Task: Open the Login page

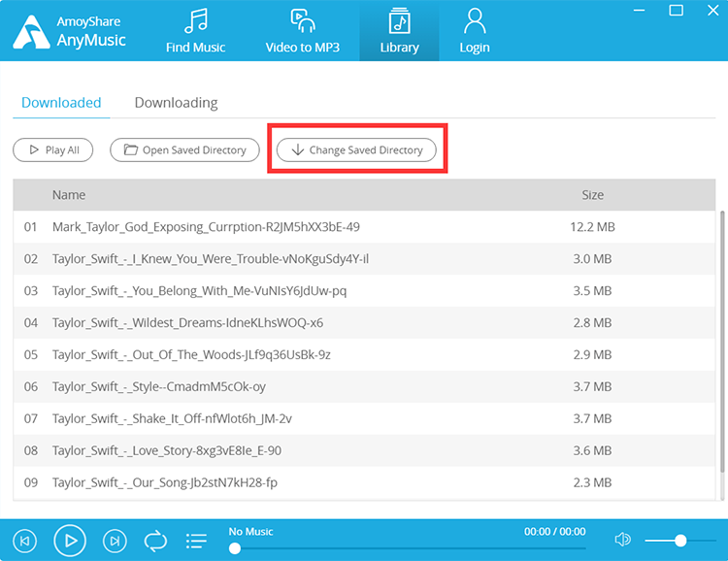Action: 475,31
